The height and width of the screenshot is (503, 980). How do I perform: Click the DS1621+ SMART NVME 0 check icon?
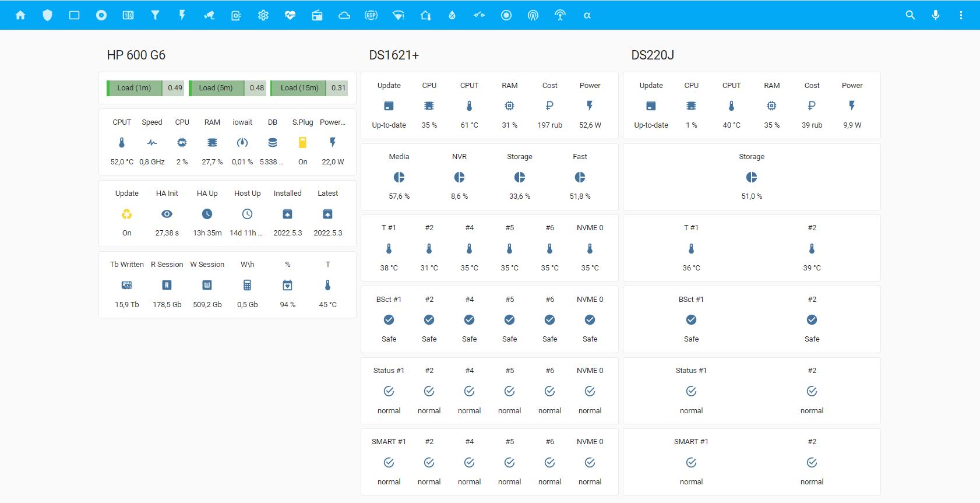tap(590, 462)
